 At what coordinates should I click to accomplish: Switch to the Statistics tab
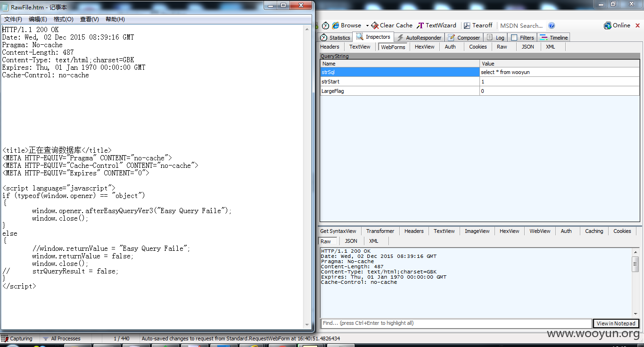[x=335, y=38]
